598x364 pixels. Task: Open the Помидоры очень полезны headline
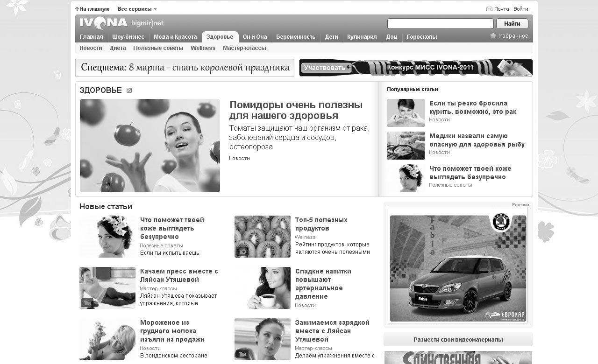pyautogui.click(x=296, y=110)
